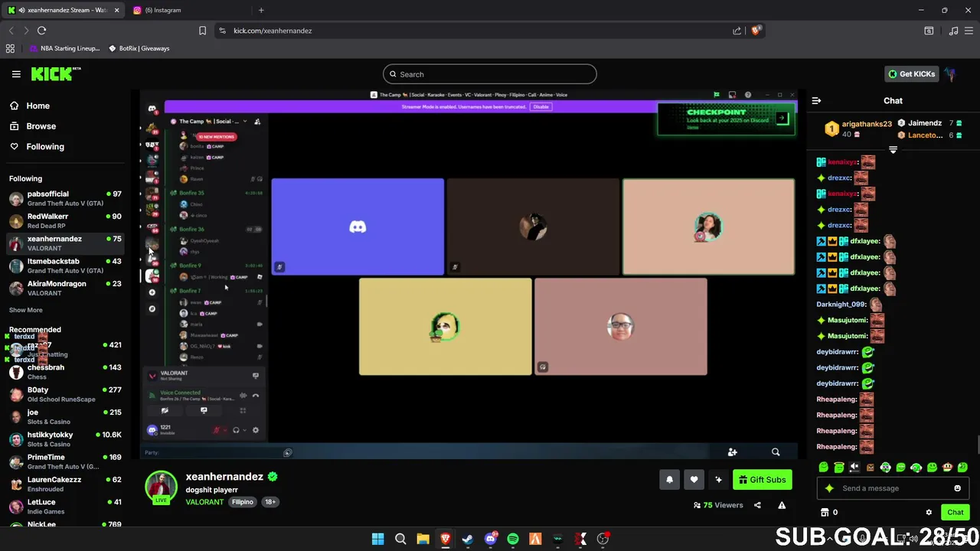Go back with the browser back arrow
This screenshot has height=551, width=980.
11,31
